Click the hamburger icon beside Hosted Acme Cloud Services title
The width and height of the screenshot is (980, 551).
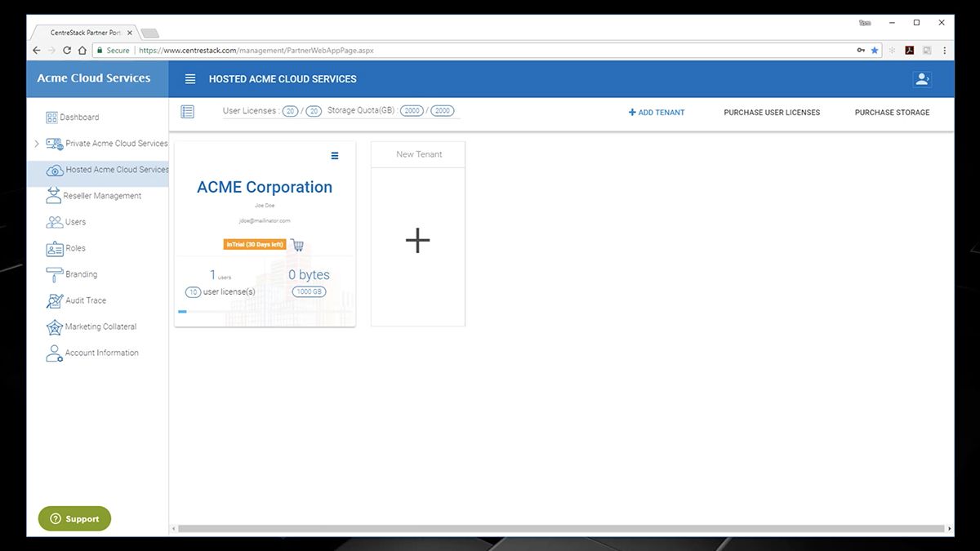[189, 78]
